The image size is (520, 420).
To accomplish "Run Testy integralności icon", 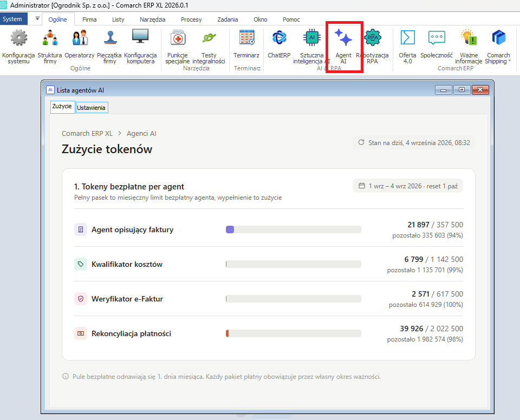I will [x=209, y=37].
